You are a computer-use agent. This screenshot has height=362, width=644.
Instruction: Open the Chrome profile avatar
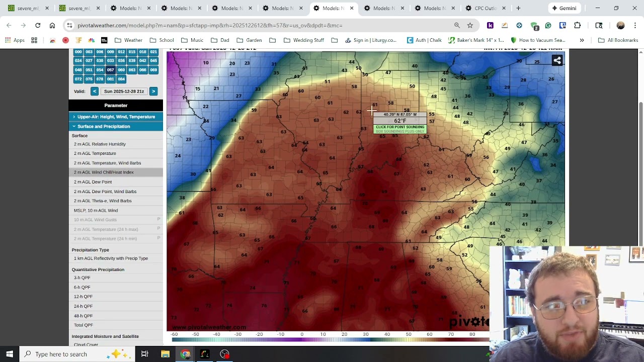click(620, 25)
